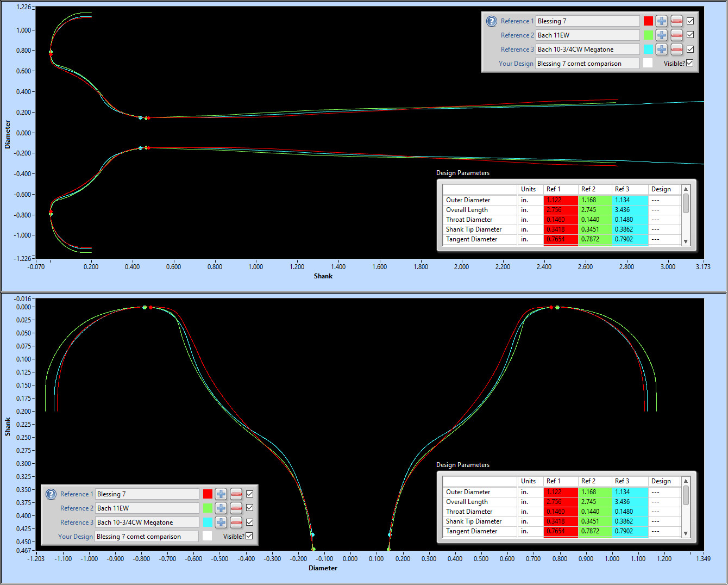Open the green color swatch for Bach 11EW, top legend
The image size is (728, 585).
tap(648, 35)
